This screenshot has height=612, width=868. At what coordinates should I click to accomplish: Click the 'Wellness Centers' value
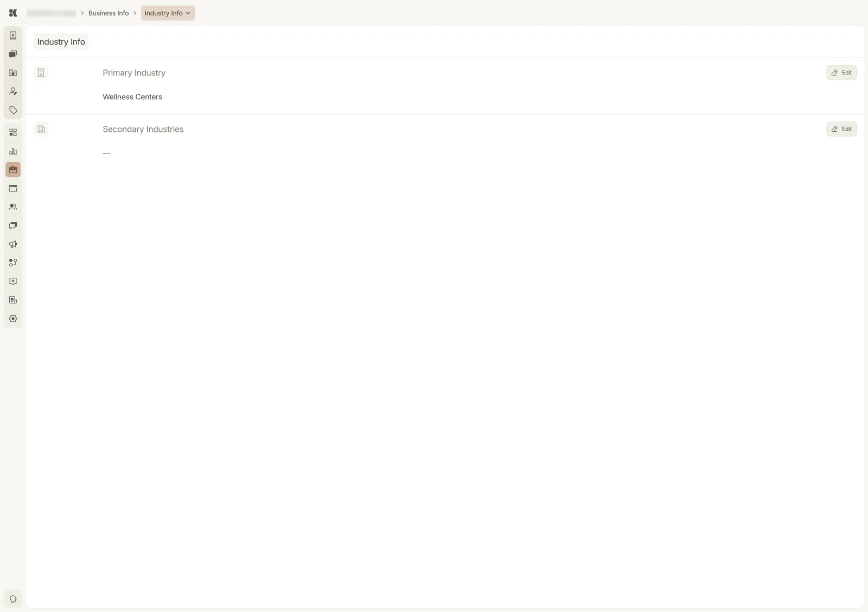click(132, 97)
